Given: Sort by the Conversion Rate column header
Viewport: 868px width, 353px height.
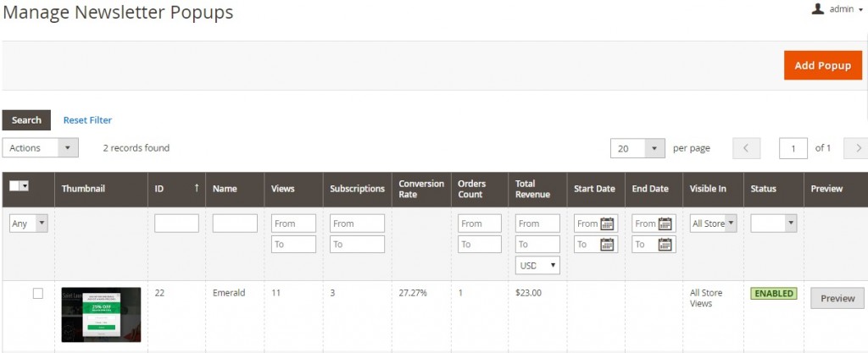Looking at the screenshot, I should [x=421, y=189].
